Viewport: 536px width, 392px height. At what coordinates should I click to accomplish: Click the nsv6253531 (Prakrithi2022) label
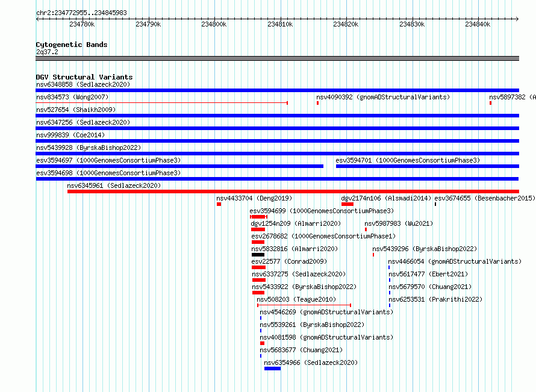point(435,299)
